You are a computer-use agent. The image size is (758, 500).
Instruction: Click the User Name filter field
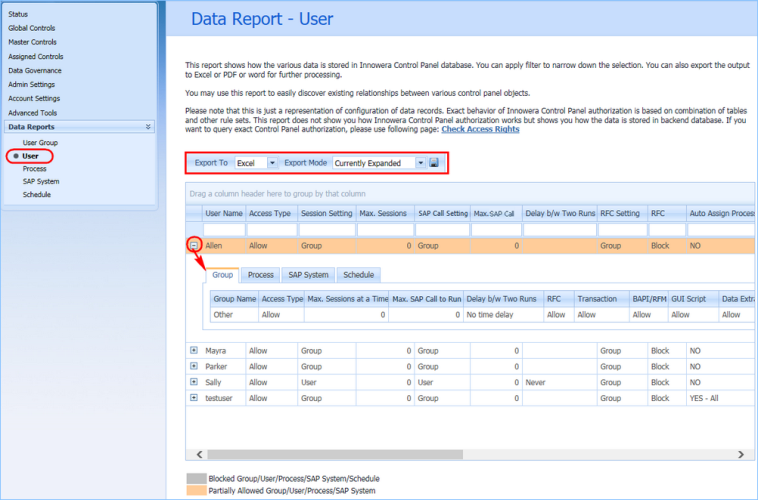pyautogui.click(x=224, y=230)
